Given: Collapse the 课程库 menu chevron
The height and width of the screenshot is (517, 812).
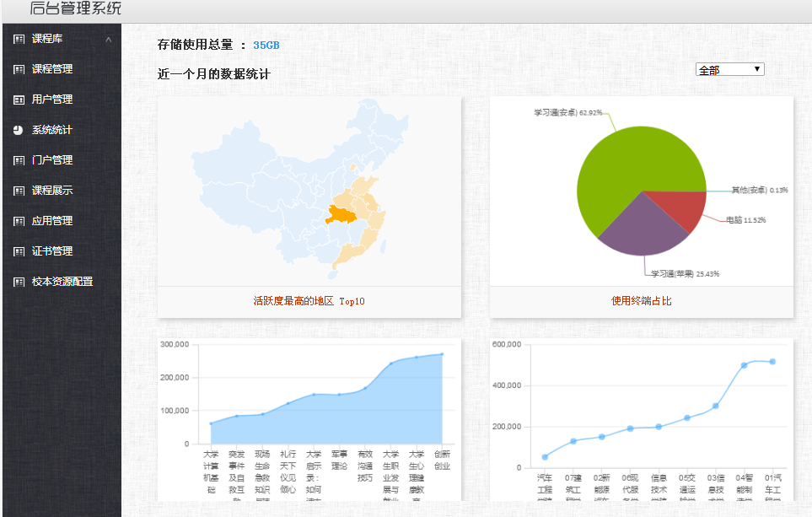Looking at the screenshot, I should [x=109, y=40].
